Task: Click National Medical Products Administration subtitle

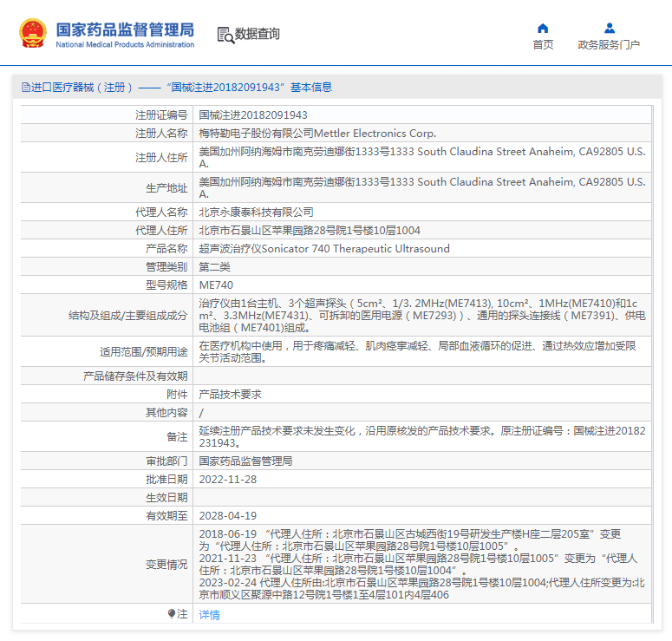Action: tap(125, 44)
